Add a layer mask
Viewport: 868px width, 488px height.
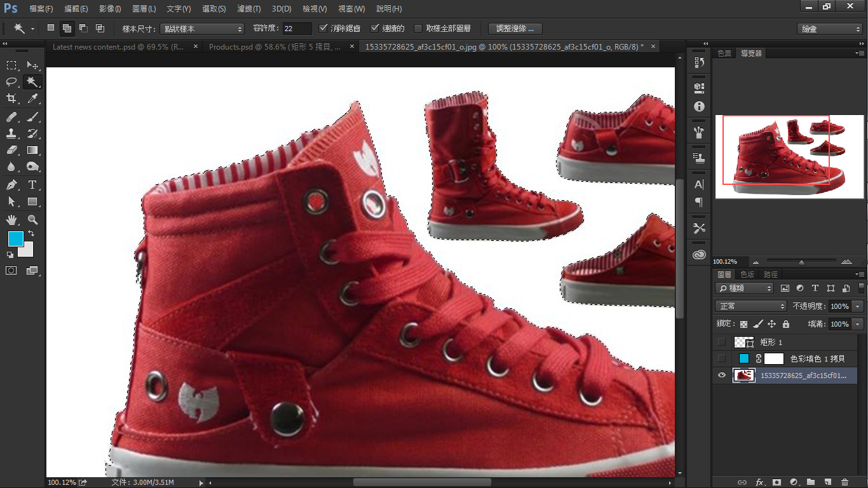[776, 482]
